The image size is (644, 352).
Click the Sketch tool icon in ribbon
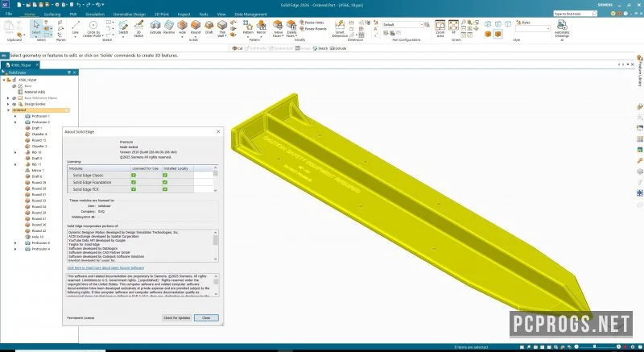[x=123, y=27]
